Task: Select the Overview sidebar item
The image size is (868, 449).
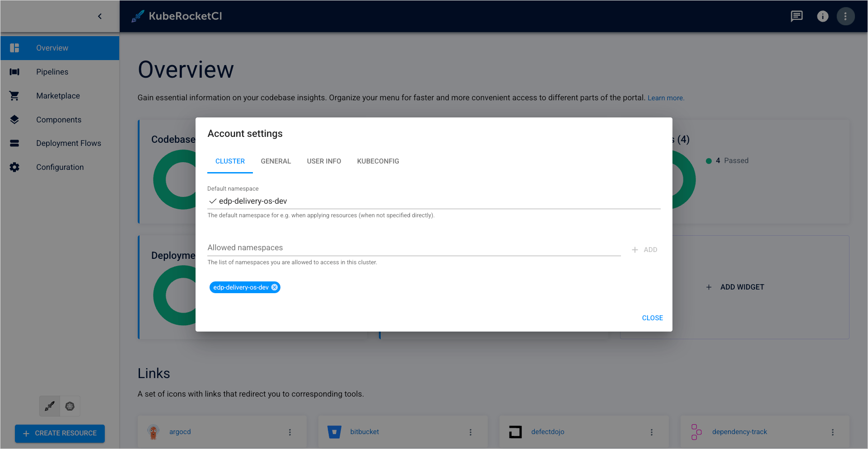Action: [x=60, y=48]
